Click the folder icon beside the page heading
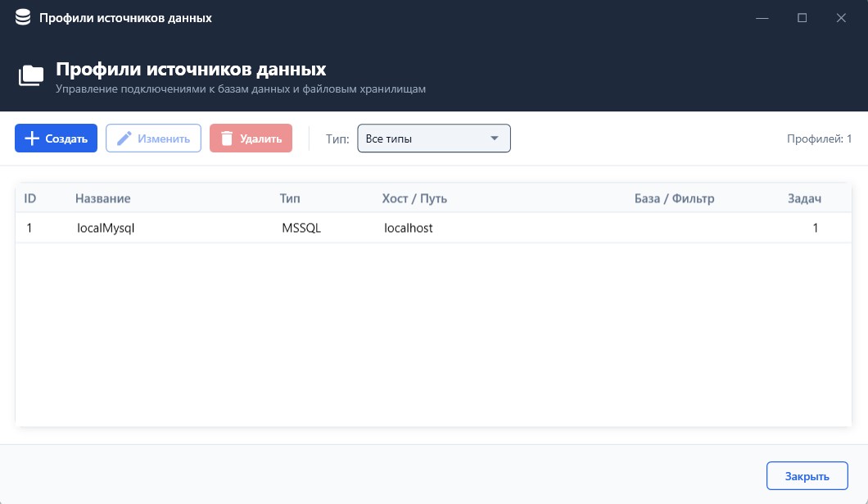This screenshot has width=868, height=504. click(31, 76)
